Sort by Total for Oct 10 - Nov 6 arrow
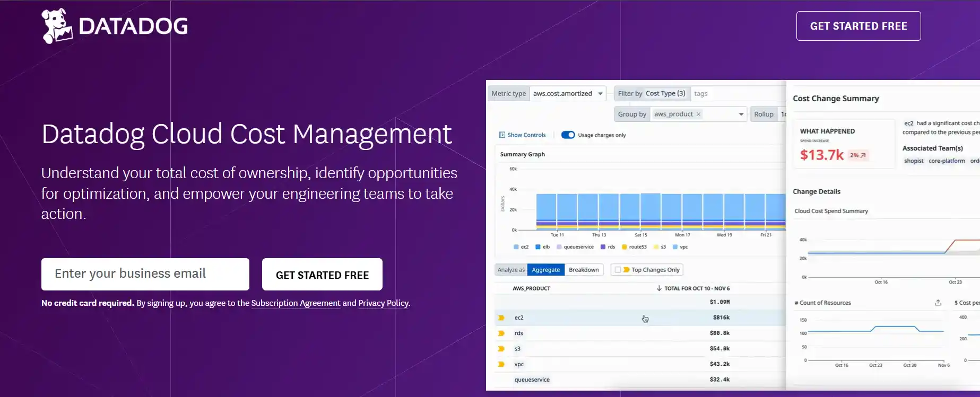 coord(659,288)
